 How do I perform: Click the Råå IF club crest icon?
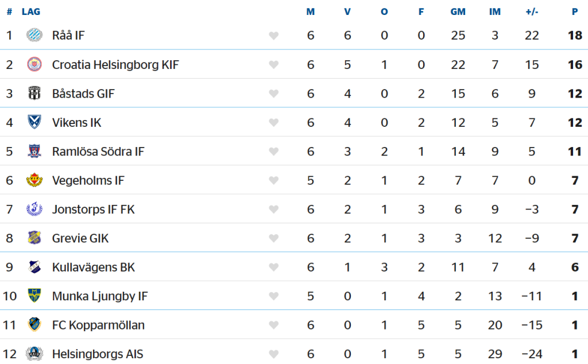pyautogui.click(x=34, y=35)
